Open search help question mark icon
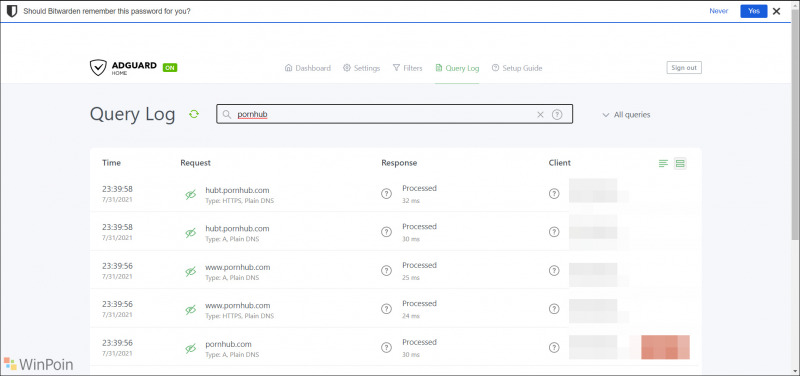This screenshot has height=376, width=800. tap(557, 114)
